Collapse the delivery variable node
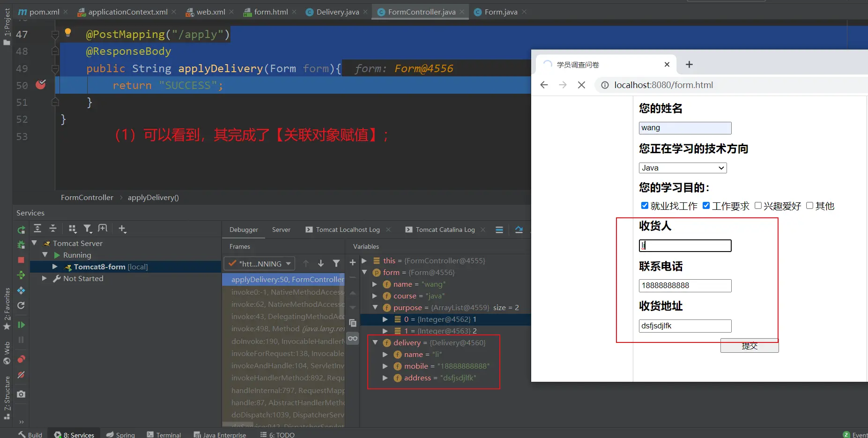 375,343
